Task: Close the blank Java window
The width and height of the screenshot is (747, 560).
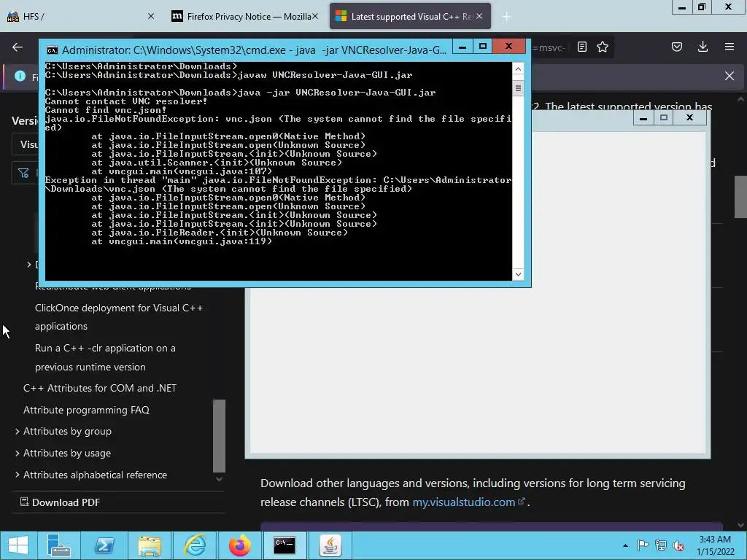Action: point(689,117)
